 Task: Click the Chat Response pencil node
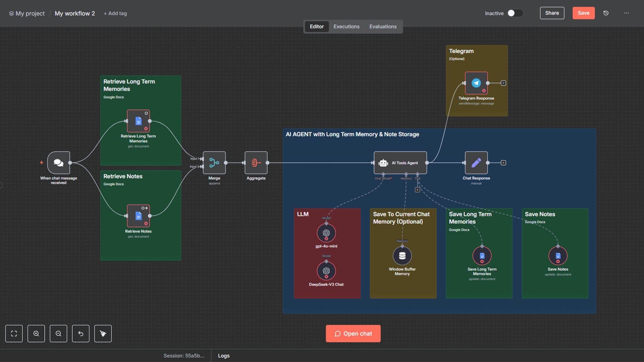click(x=476, y=163)
